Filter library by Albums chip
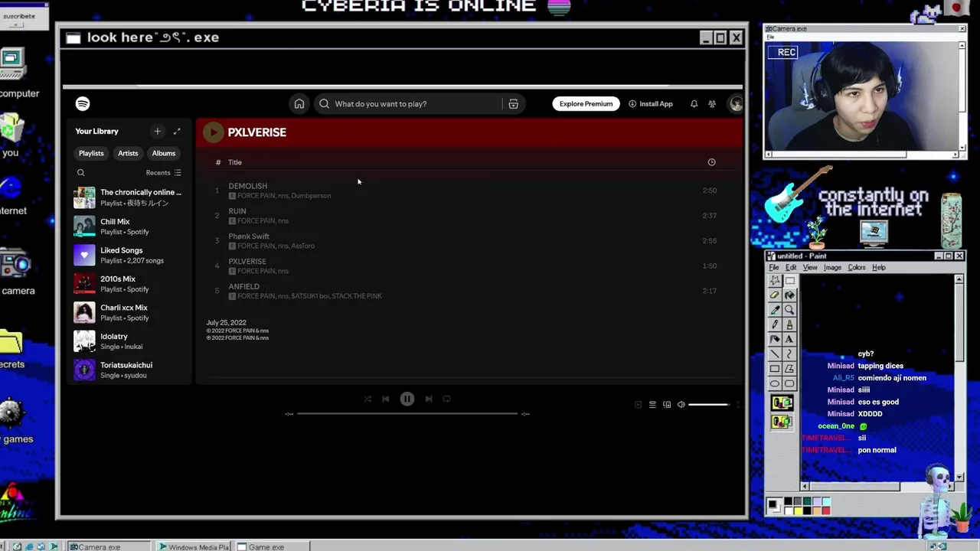The image size is (980, 551). tap(164, 153)
